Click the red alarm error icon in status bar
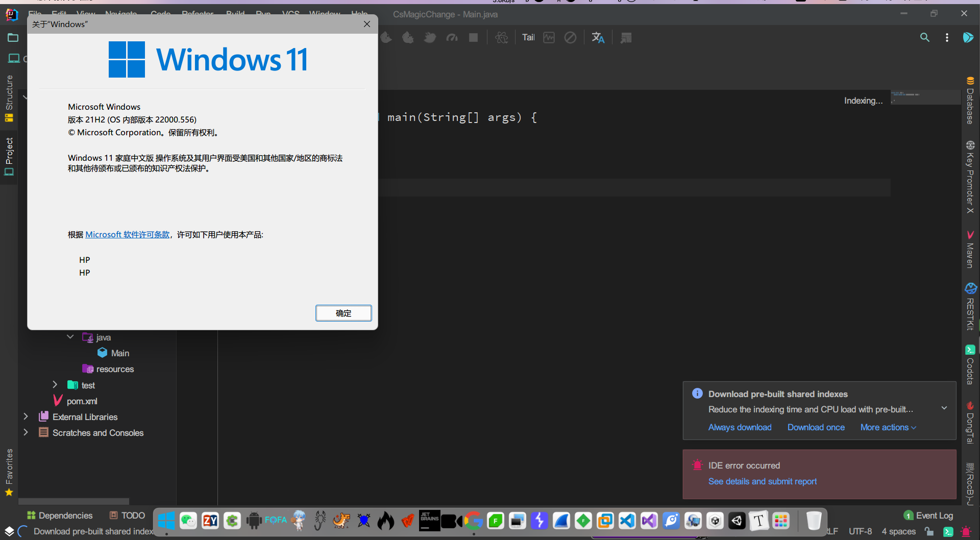This screenshot has width=980, height=540. point(966,531)
